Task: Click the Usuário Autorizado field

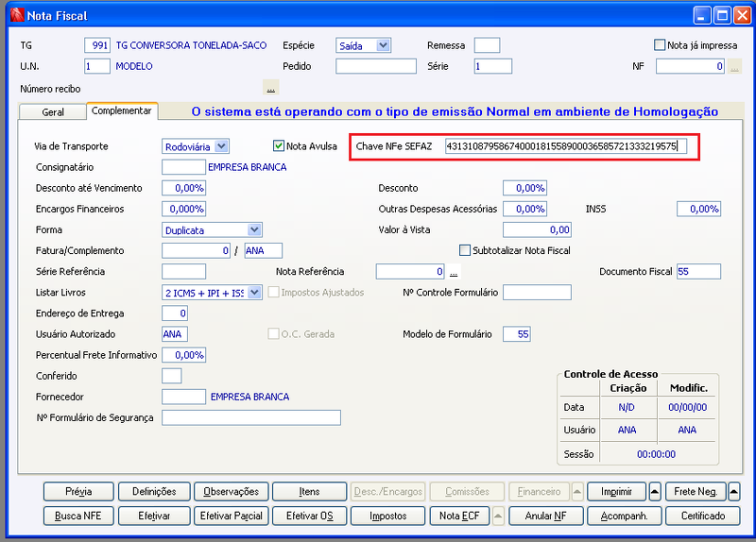Action: click(175, 334)
